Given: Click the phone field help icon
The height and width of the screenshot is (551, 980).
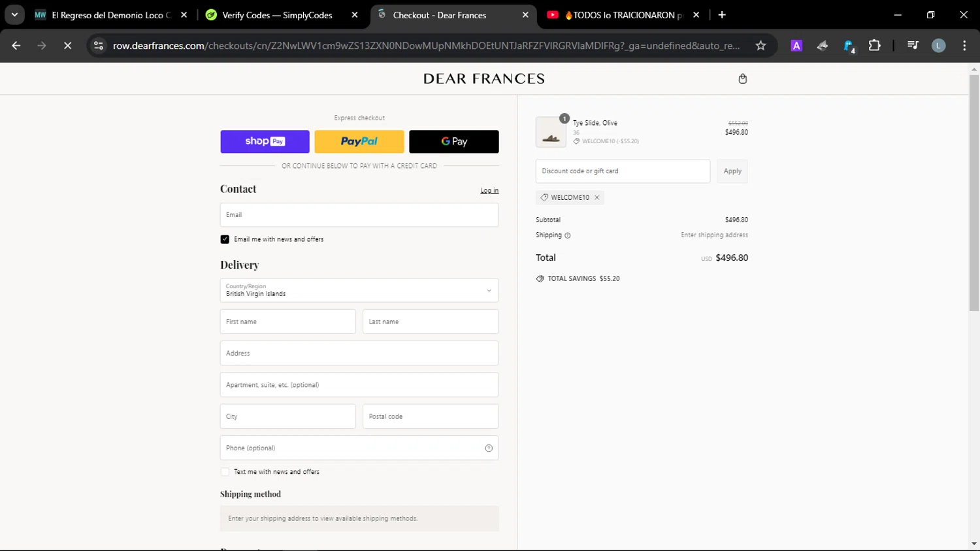Looking at the screenshot, I should (489, 448).
